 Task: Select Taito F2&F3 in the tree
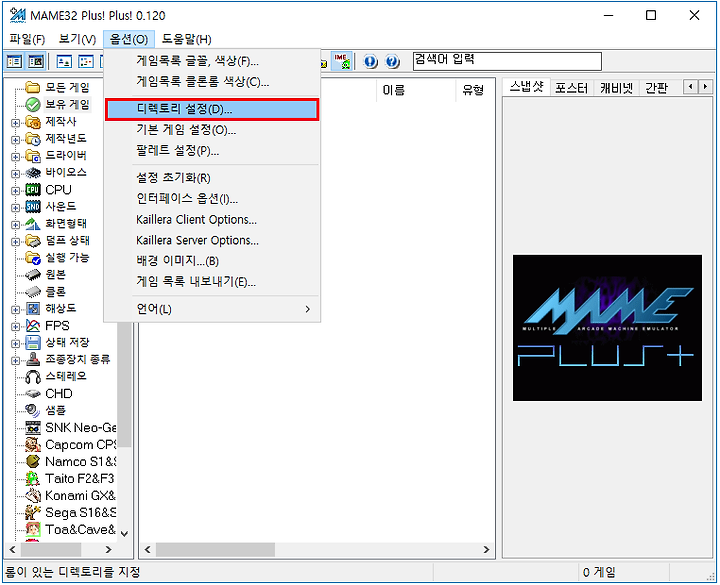click(x=79, y=478)
